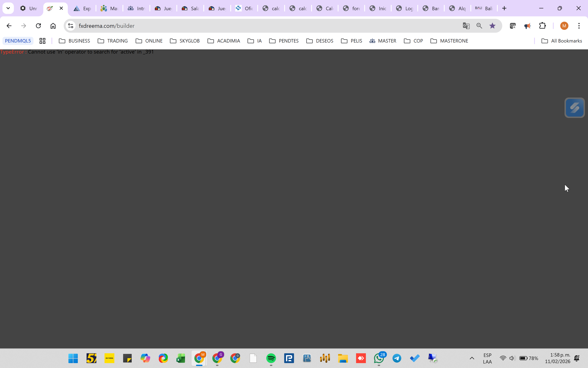Open WhatsApp with 28 unread badge
The height and width of the screenshot is (368, 588).
coord(379,358)
